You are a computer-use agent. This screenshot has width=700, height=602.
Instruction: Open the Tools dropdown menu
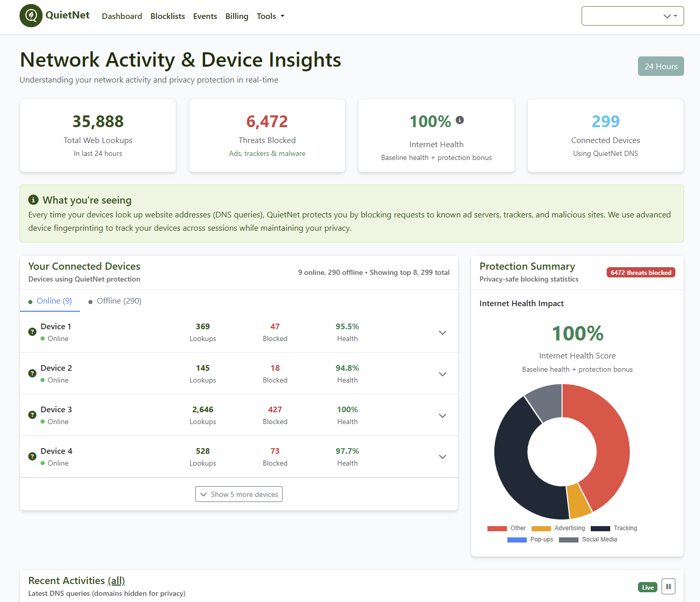coord(270,16)
